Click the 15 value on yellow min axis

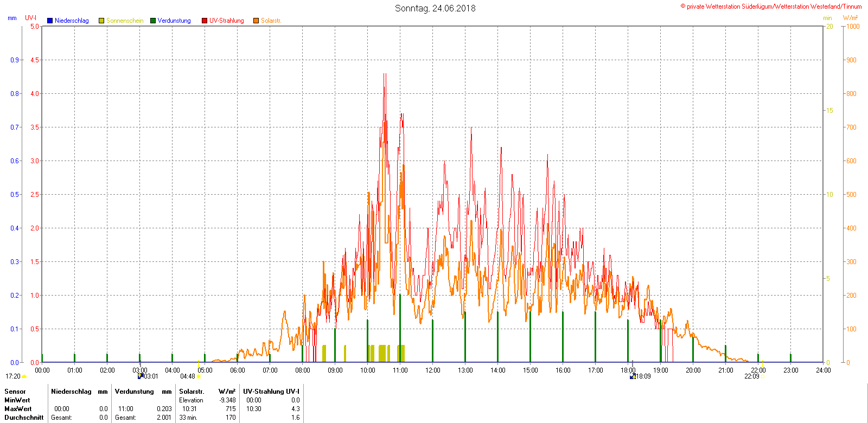click(x=829, y=111)
